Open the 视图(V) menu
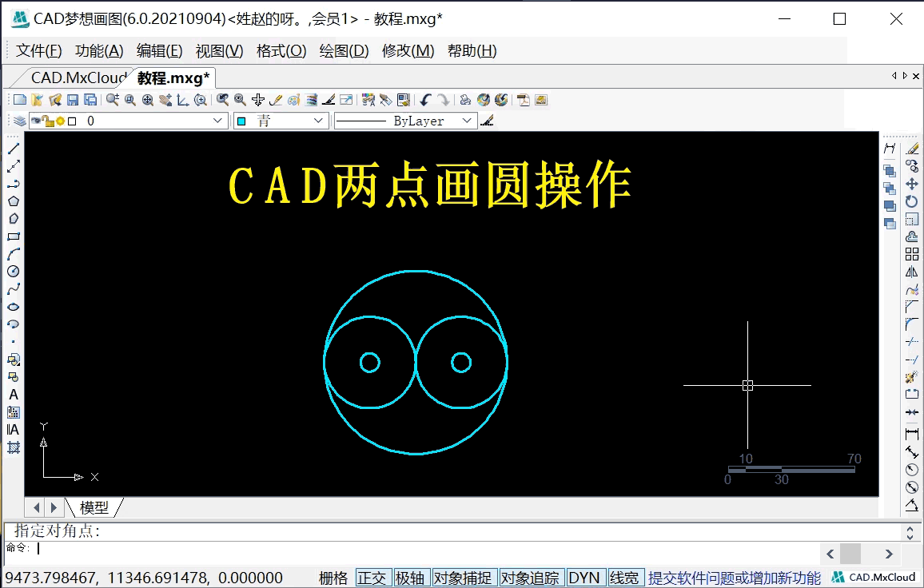Viewport: 924px width, 588px height. click(x=219, y=51)
